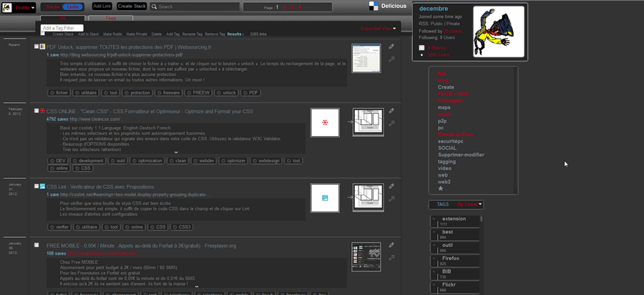Edit the CSS ONLINE bookmark with pencil icon
644x295 pixels.
tap(392, 110)
